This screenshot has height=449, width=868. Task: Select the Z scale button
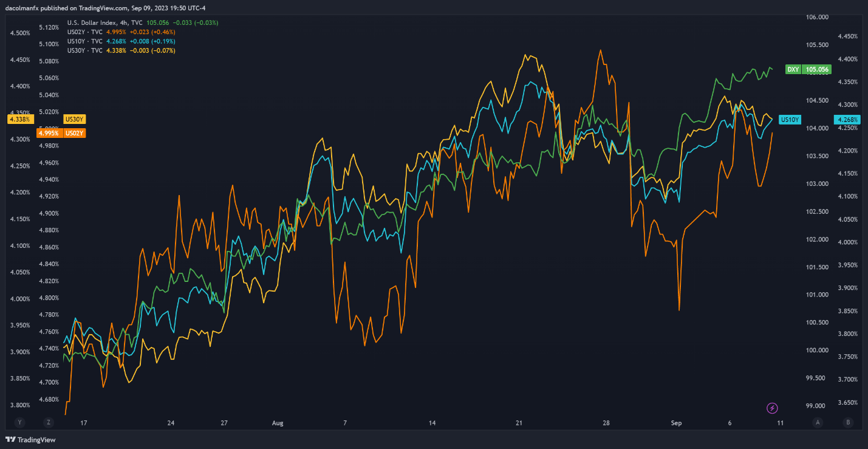point(48,422)
